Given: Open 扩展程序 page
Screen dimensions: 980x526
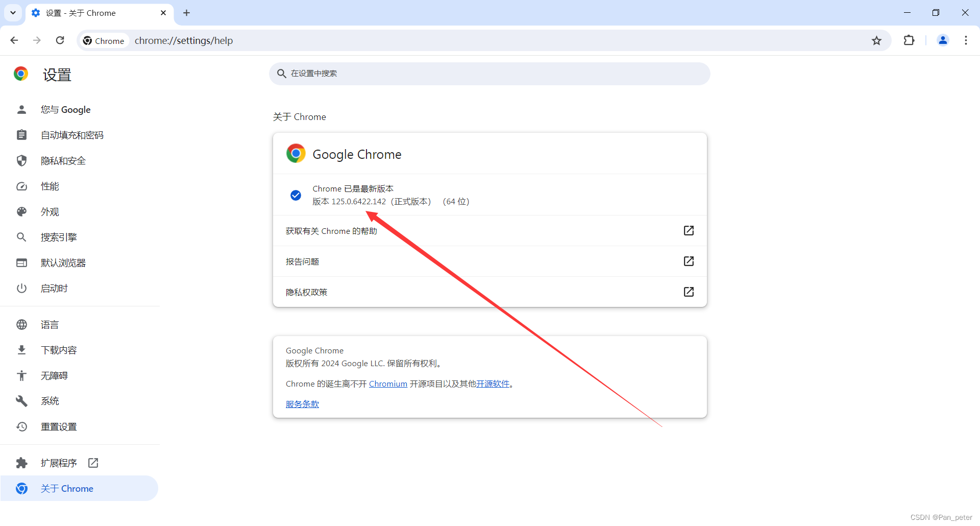Looking at the screenshot, I should click(x=80, y=463).
